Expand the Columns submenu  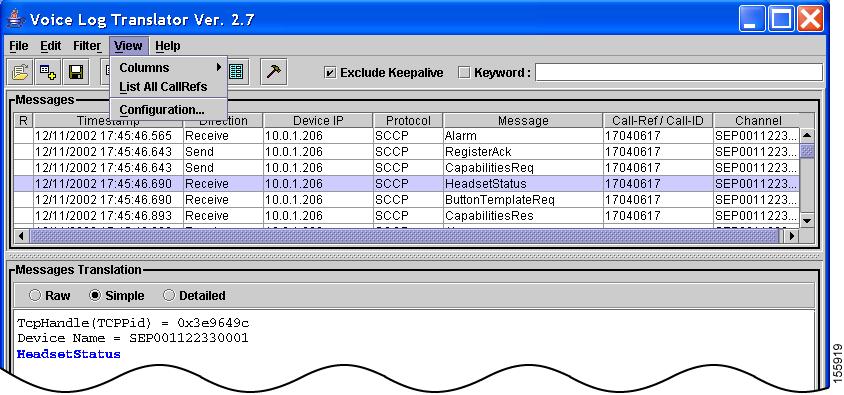[x=169, y=68]
